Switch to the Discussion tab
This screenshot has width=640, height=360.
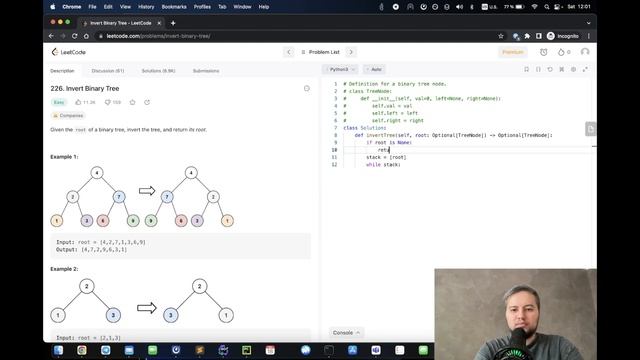(108, 71)
